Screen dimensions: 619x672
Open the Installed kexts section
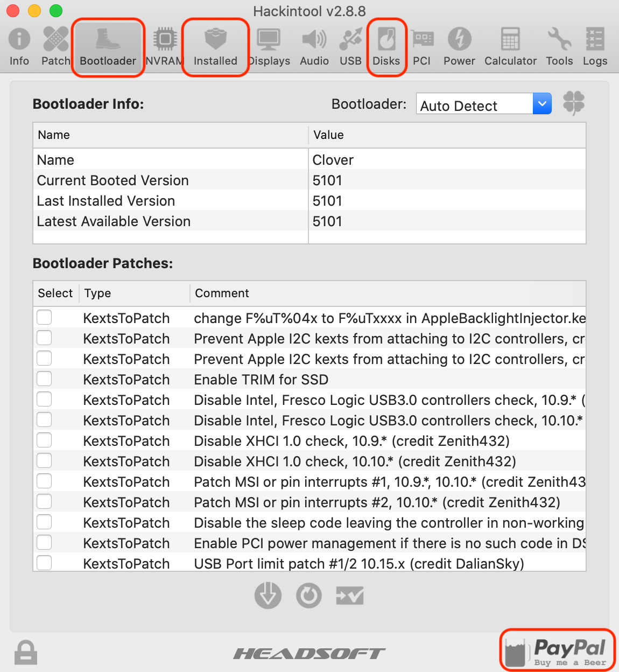215,47
